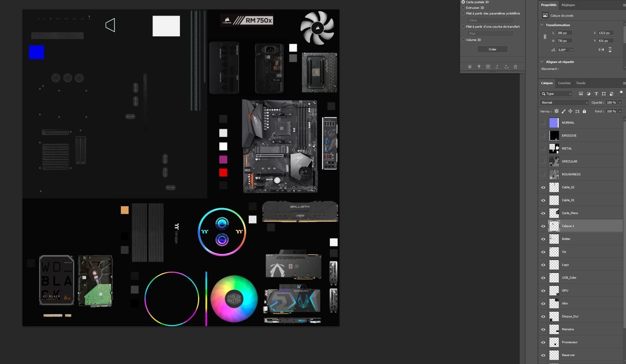626x364 pixels.
Task: Click the X position field
Action: pos(606,33)
